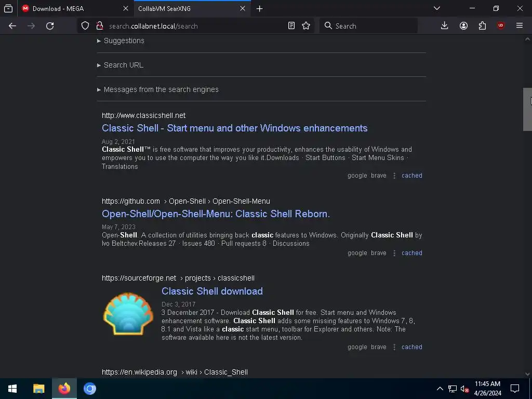Click the Firefox taskbar icon
This screenshot has width=532, height=399.
click(x=64, y=389)
